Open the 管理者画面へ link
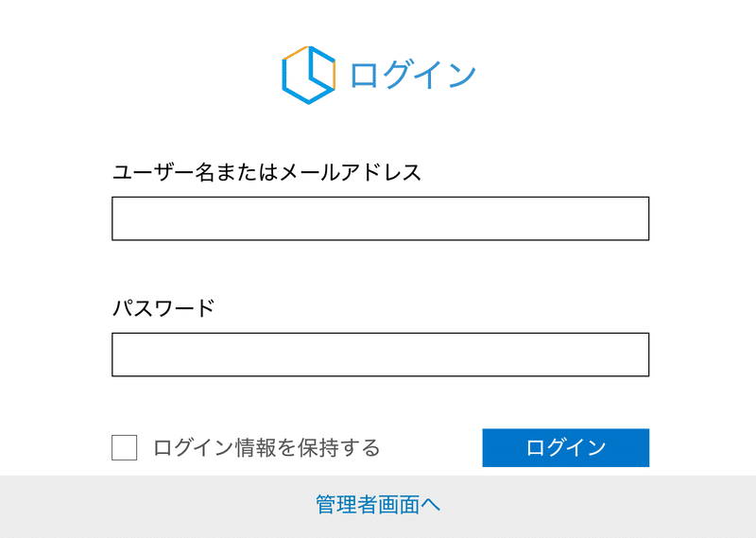 pos(378,505)
